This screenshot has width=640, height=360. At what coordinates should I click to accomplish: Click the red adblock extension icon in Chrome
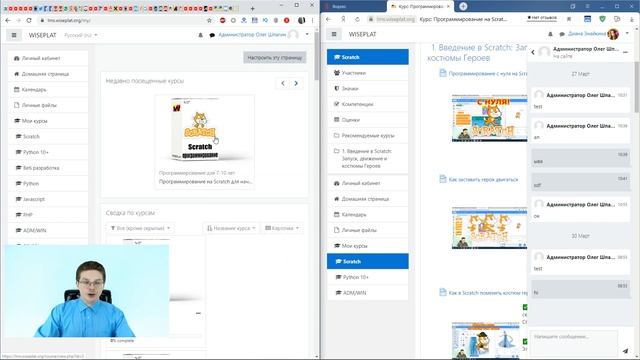(222, 20)
